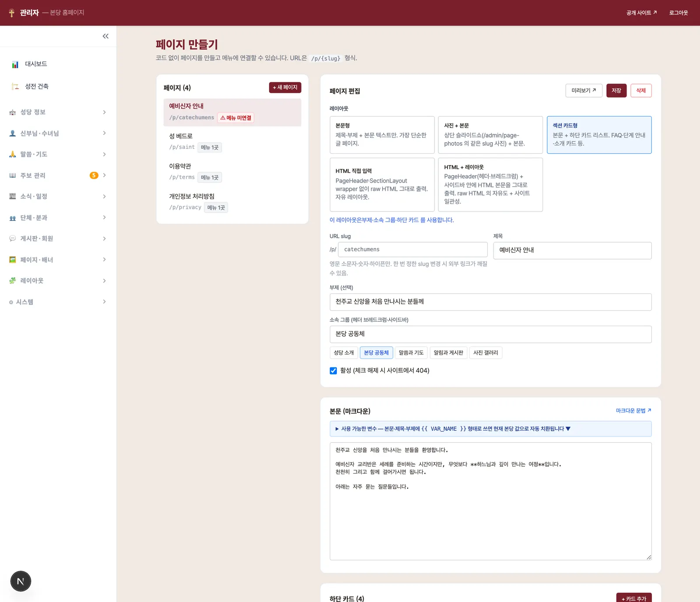Expand the 성당 정보 menu chevron
Screen dimensions: 700x602
105,113
